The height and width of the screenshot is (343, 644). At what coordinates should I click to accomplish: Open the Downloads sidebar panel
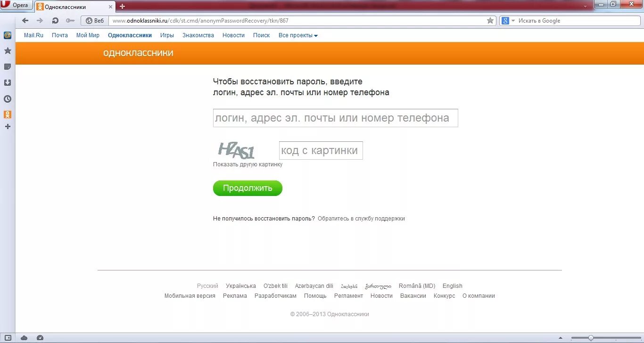[8, 83]
